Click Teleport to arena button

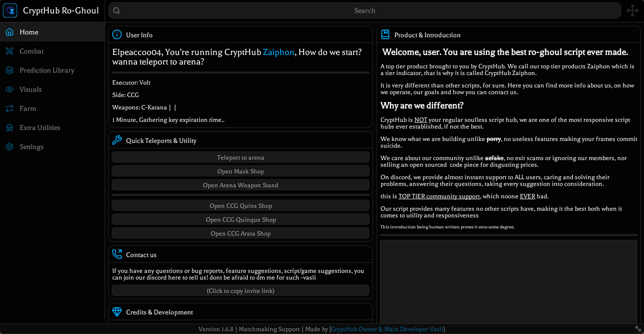(x=241, y=157)
